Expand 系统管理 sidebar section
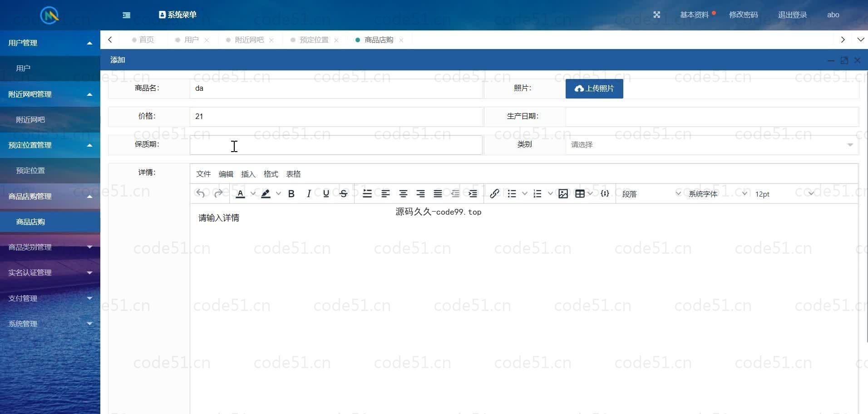868x414 pixels. coord(50,324)
